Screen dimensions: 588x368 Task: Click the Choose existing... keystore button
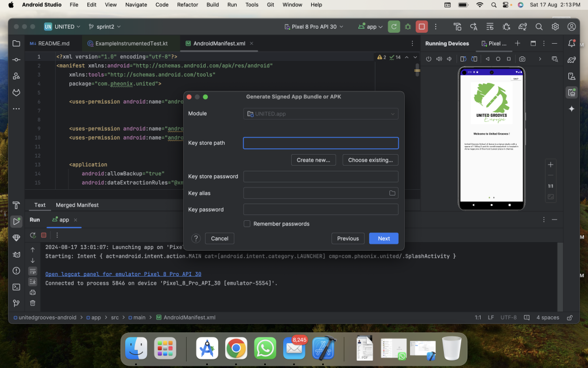tap(370, 160)
